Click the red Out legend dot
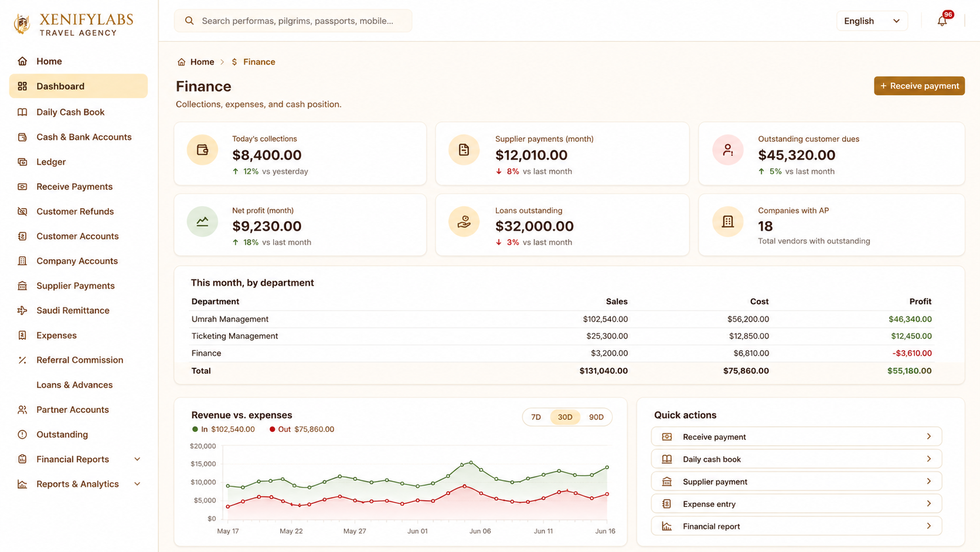The image size is (980, 552). coord(272,429)
